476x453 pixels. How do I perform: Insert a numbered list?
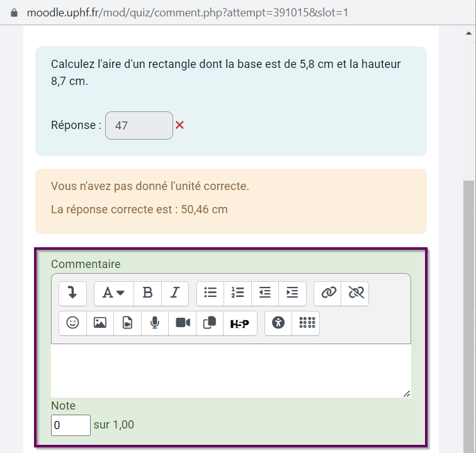(x=237, y=293)
